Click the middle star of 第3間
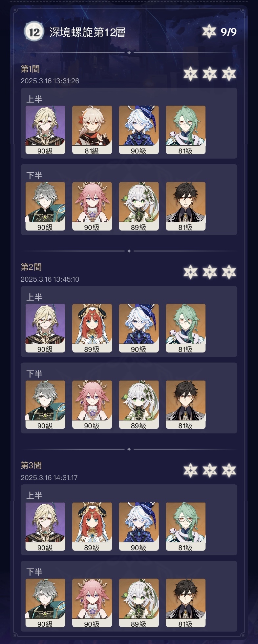The height and width of the screenshot is (644, 258). pyautogui.click(x=210, y=471)
